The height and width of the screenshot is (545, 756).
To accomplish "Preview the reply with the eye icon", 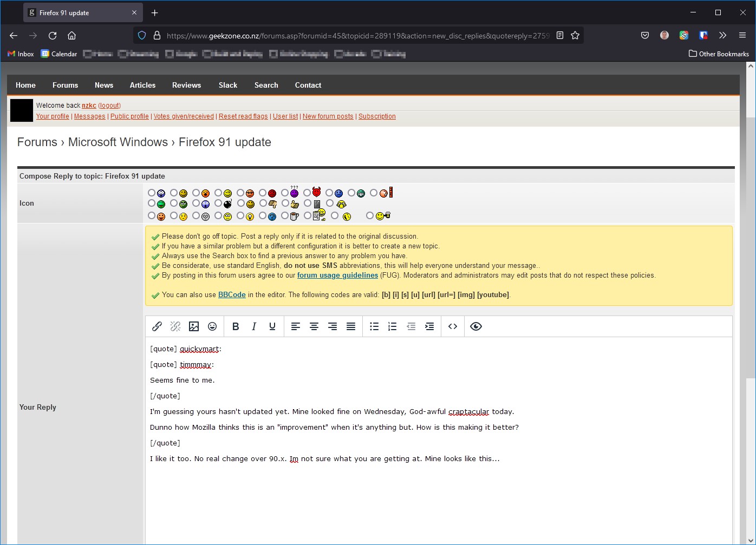I will [476, 326].
